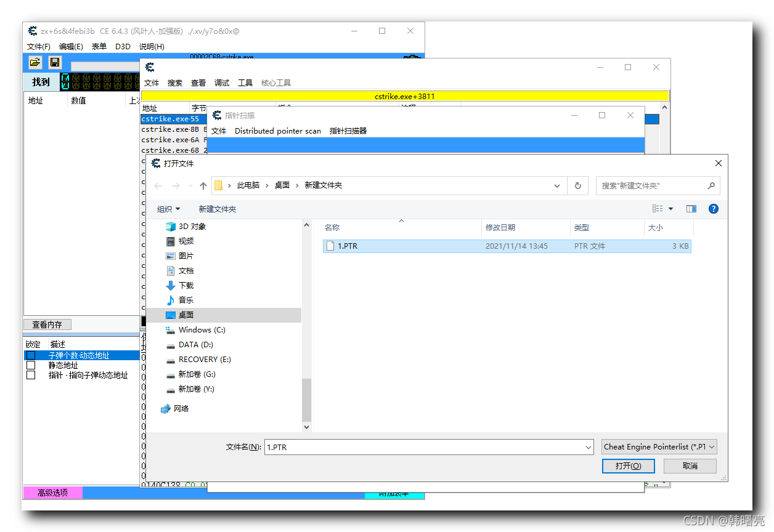Select the 1.PTR file
The width and height of the screenshot is (774, 532).
pyautogui.click(x=507, y=246)
